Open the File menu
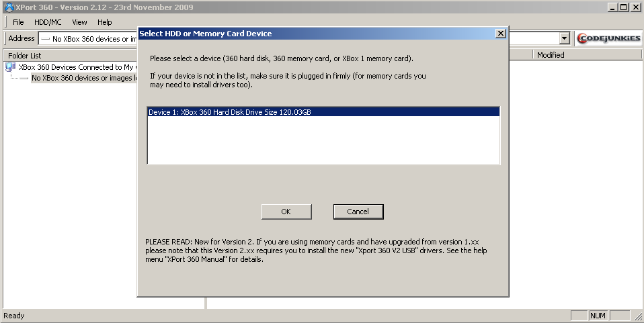The height and width of the screenshot is (323, 644). tap(18, 22)
